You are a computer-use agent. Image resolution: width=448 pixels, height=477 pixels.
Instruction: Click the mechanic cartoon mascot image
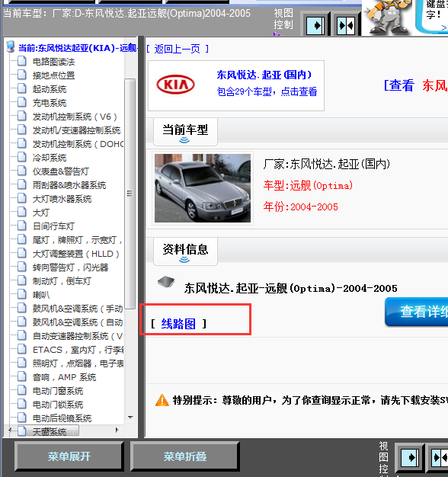tap(388, 18)
